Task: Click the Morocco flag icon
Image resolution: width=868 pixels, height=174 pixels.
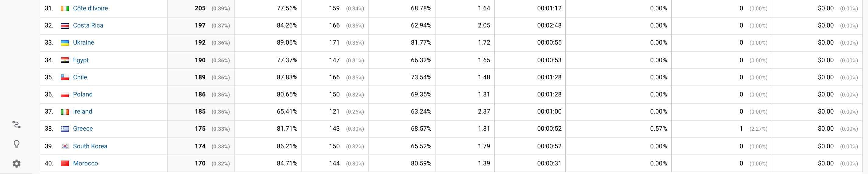Action: pos(65,164)
